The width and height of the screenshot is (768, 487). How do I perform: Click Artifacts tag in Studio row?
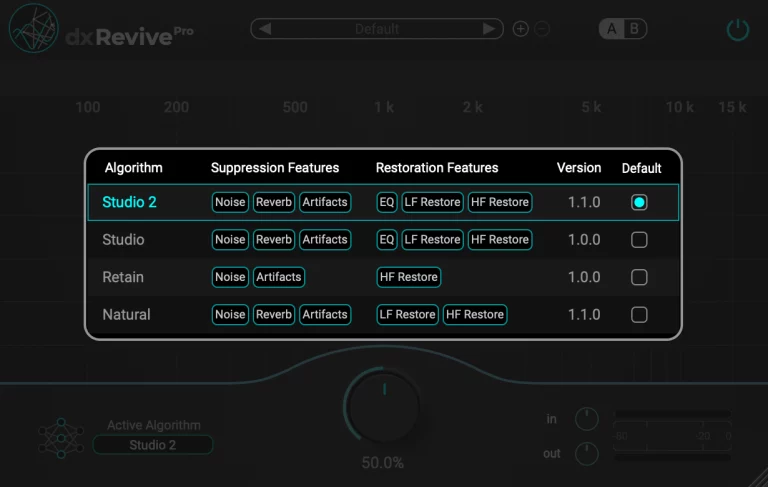click(325, 240)
